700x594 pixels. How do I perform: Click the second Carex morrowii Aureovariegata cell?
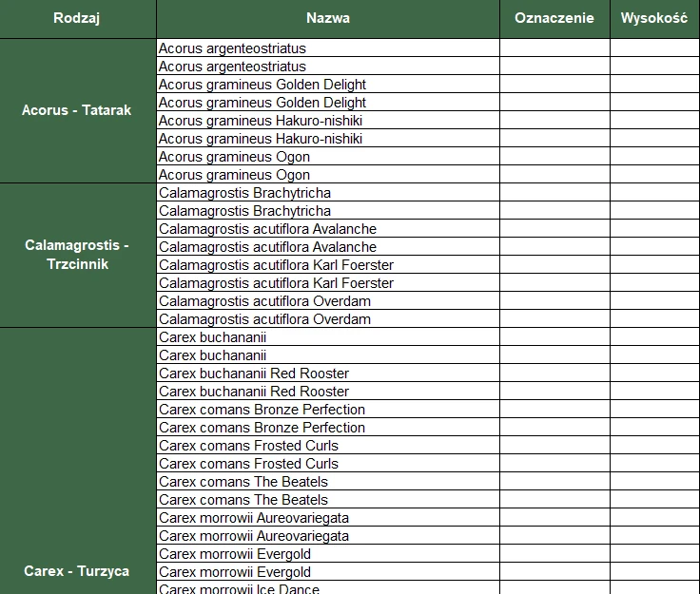(328, 536)
